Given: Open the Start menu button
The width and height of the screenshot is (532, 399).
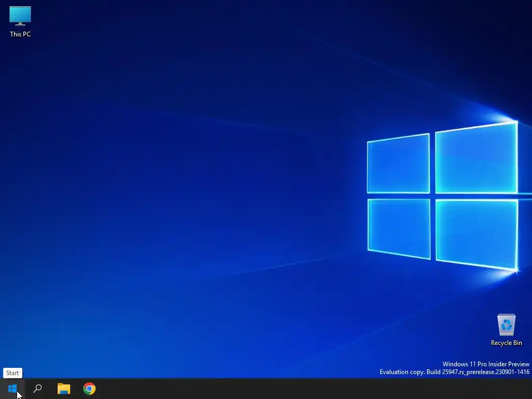Looking at the screenshot, I should click(x=12, y=389).
